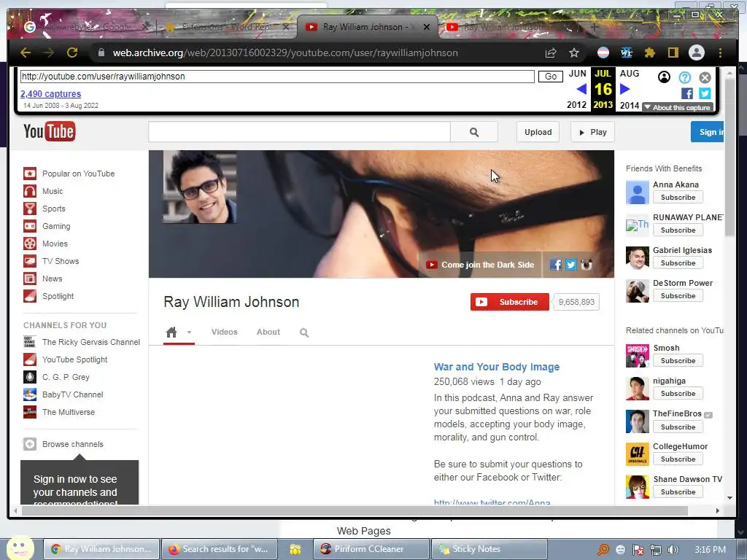Image resolution: width=747 pixels, height=560 pixels.
Task: Click the channel banner Facebook icon
Action: click(555, 265)
